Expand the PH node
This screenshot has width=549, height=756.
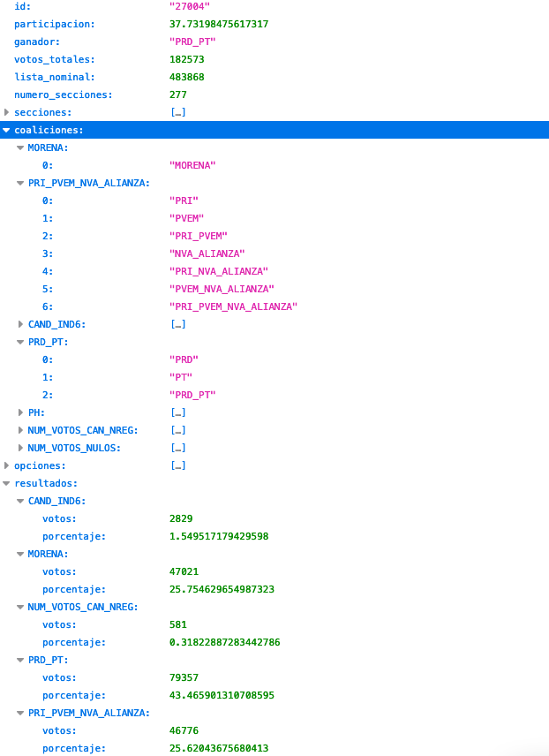[x=20, y=412]
